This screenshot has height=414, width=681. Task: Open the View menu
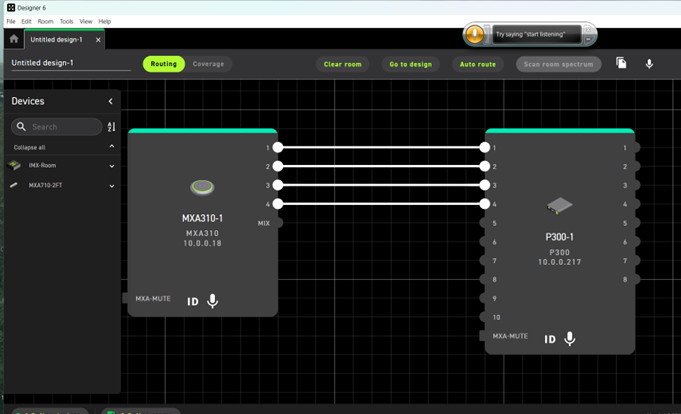86,21
